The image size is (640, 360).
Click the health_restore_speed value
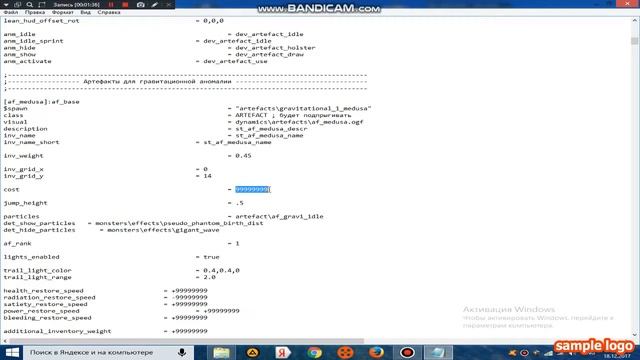(189, 291)
